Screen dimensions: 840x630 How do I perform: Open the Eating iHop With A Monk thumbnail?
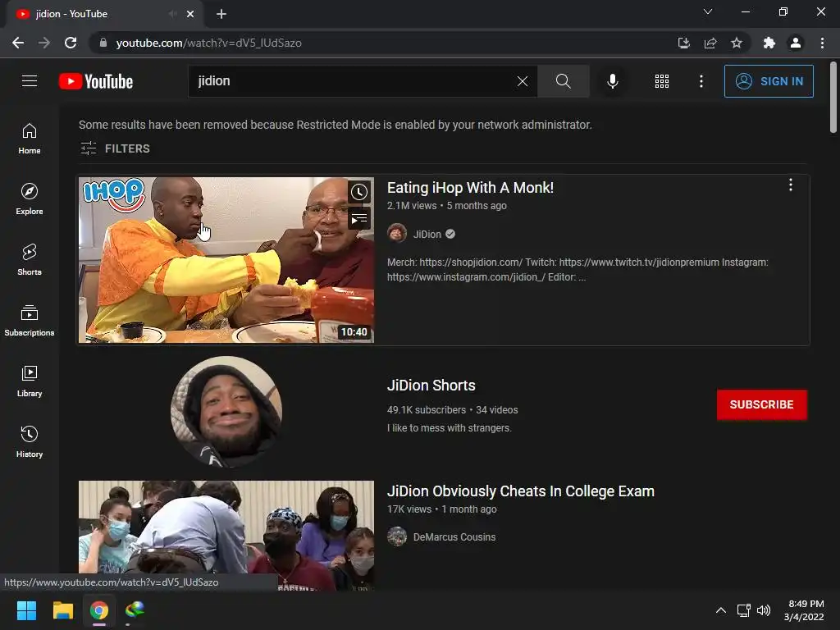point(226,260)
